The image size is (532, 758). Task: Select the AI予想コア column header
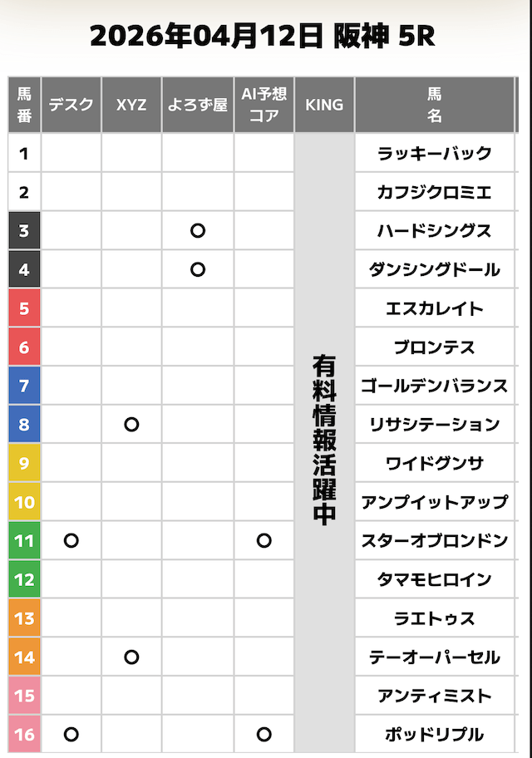(264, 105)
